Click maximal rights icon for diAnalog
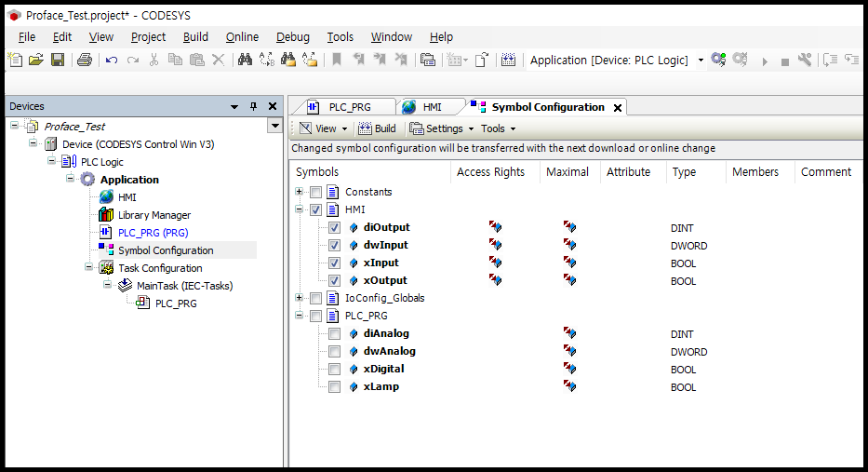Viewport: 868px width, 472px height. coord(569,333)
